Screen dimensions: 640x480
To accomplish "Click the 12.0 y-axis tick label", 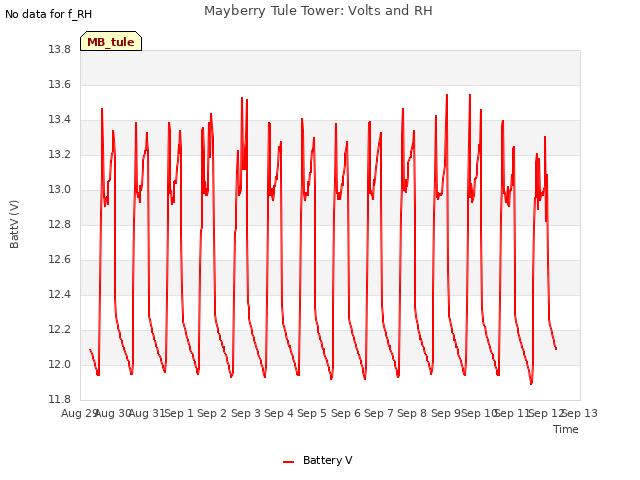I will click(x=60, y=364).
